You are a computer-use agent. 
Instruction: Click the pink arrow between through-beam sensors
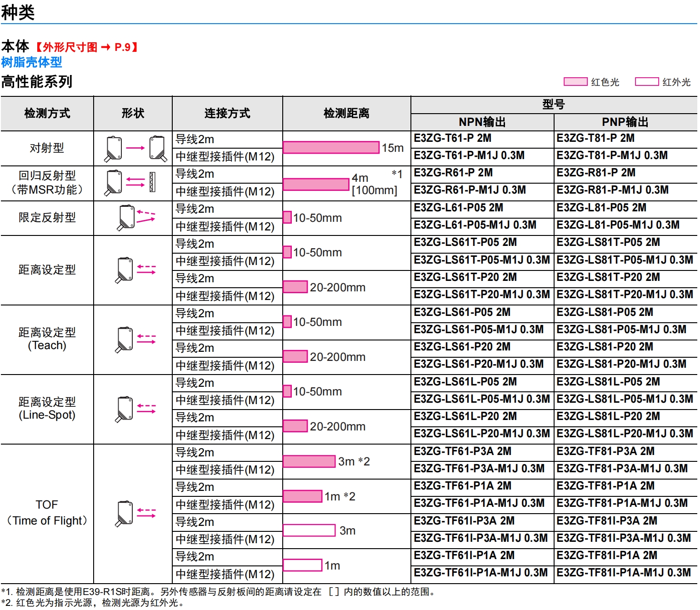[135, 148]
